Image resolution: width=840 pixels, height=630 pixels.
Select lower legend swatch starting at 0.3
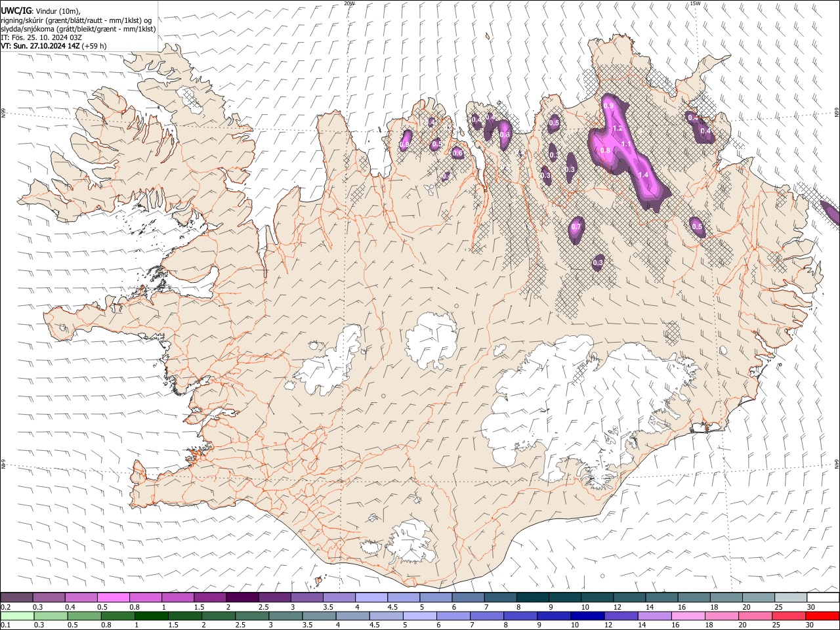coord(51,616)
